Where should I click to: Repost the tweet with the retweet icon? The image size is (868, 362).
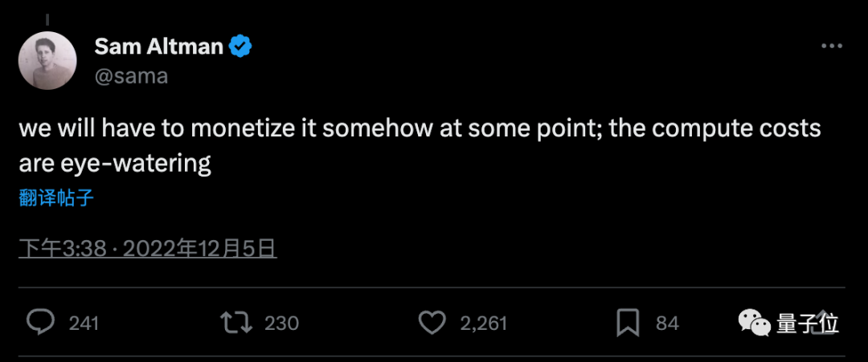(x=236, y=323)
